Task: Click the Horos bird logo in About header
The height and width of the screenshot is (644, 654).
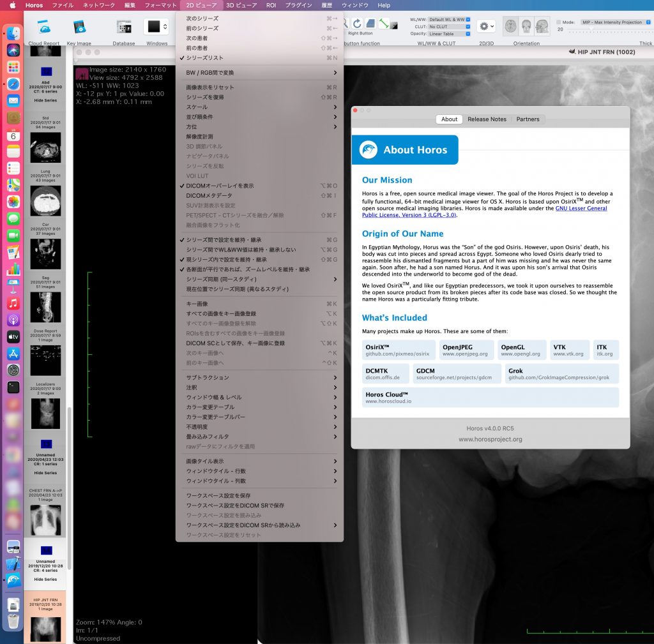Action: pyautogui.click(x=369, y=149)
